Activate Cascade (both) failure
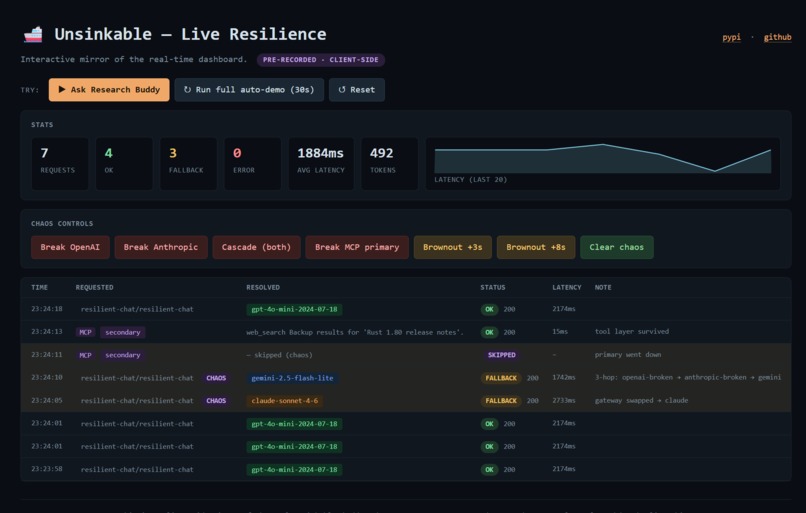Image resolution: width=806 pixels, height=513 pixels. click(257, 247)
